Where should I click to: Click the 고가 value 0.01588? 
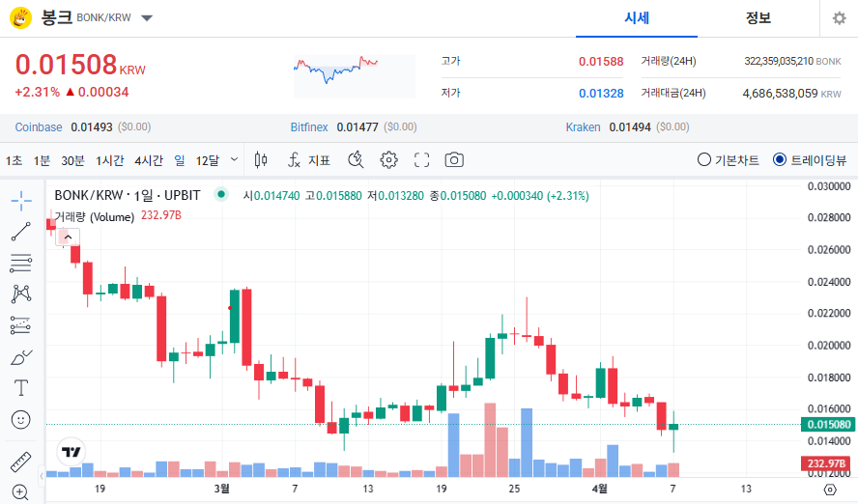601,61
